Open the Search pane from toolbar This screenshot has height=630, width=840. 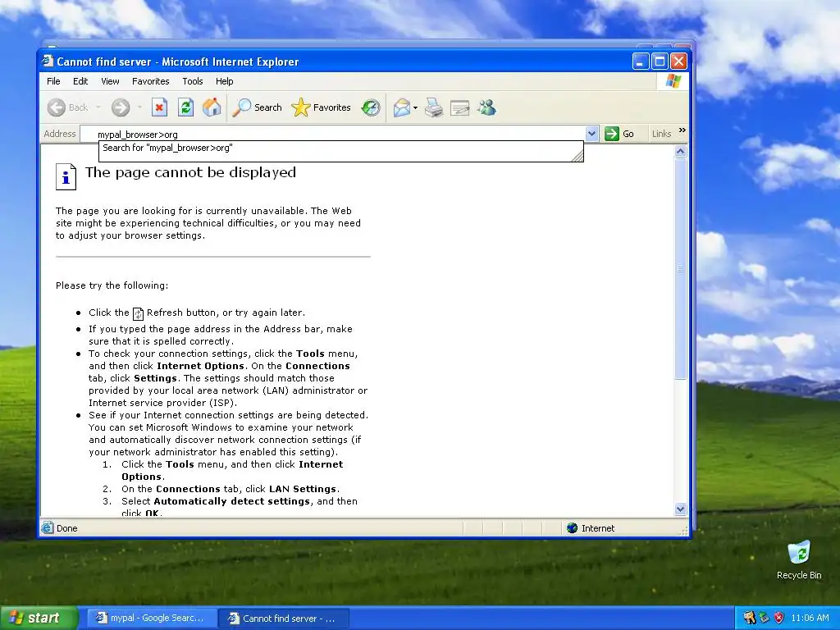[x=257, y=107]
